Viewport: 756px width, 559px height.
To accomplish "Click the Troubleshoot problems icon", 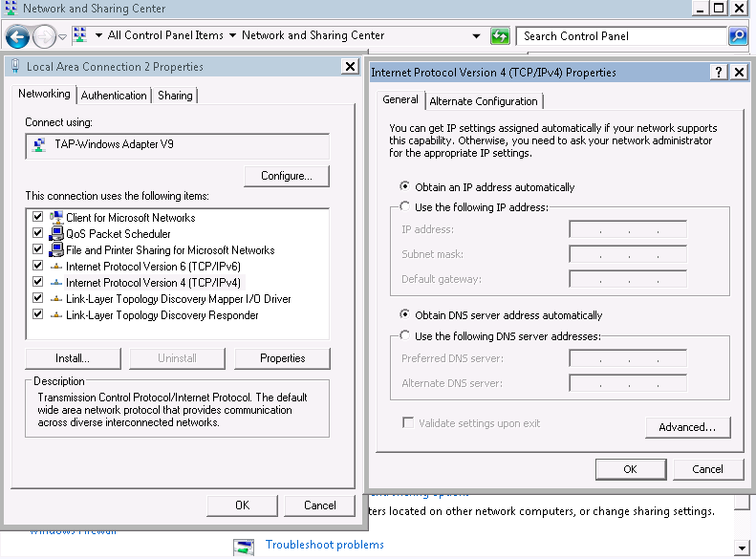I will coord(244,548).
